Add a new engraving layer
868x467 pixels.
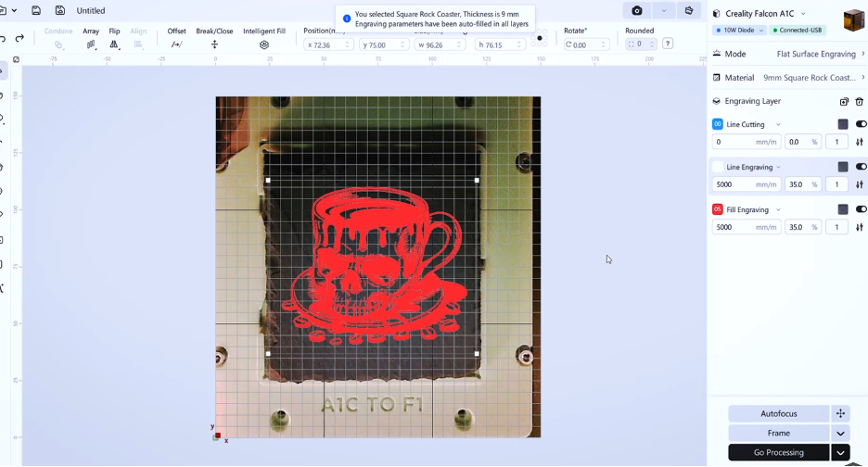(844, 101)
